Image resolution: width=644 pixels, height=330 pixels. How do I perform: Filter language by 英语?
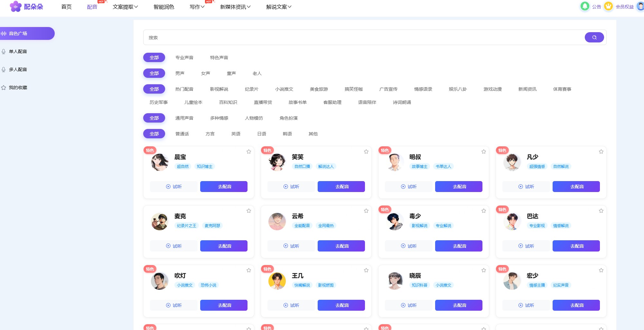point(236,134)
